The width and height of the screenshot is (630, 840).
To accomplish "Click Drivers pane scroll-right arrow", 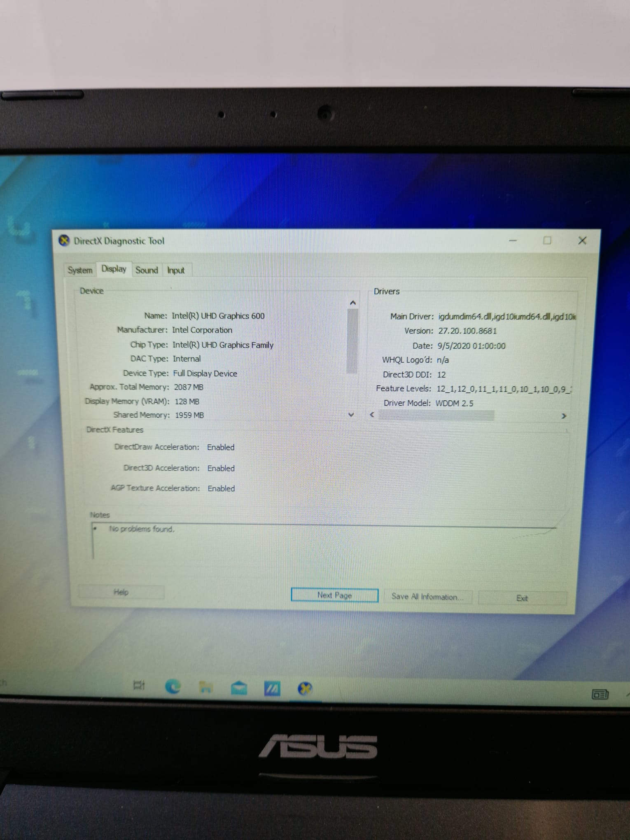I will point(564,416).
